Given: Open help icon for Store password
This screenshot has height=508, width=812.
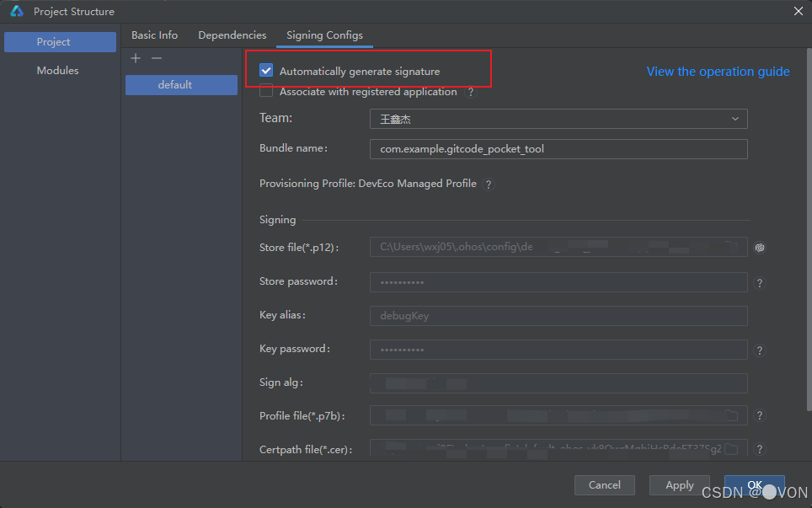Looking at the screenshot, I should [x=760, y=283].
